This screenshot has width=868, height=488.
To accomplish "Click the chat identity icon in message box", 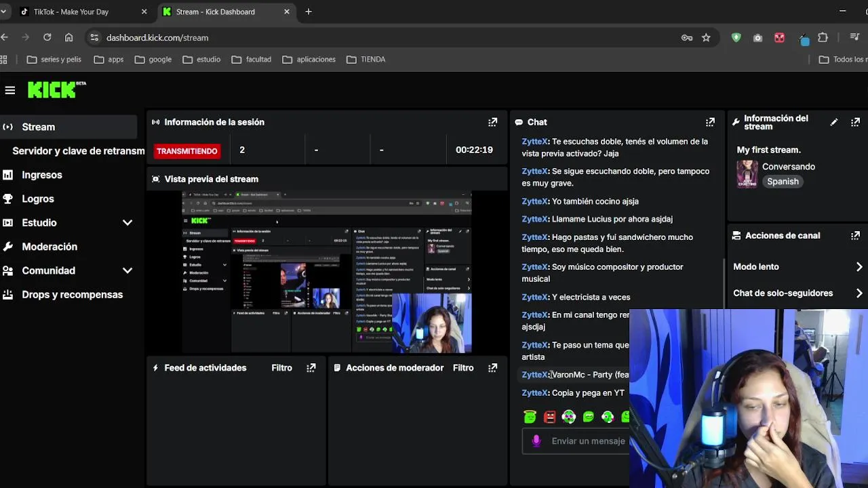I will [x=536, y=441].
